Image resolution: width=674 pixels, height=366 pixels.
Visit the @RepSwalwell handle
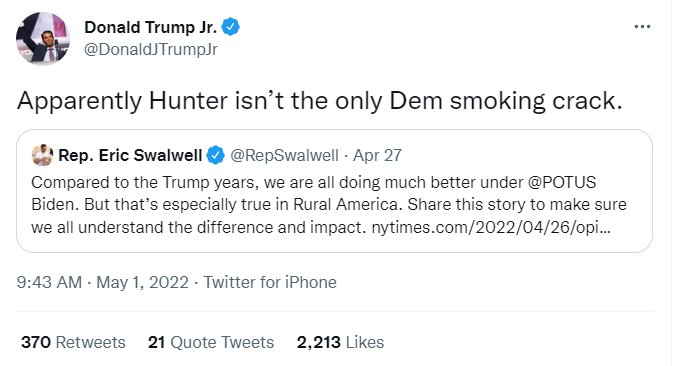coord(284,155)
